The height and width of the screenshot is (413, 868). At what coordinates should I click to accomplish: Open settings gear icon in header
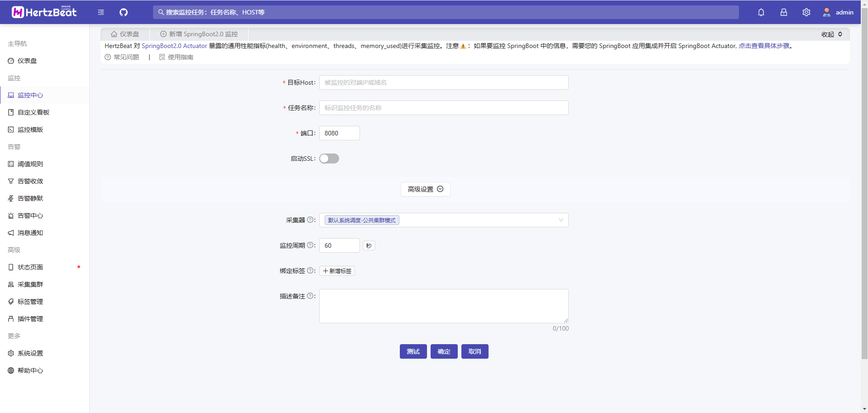(x=806, y=12)
